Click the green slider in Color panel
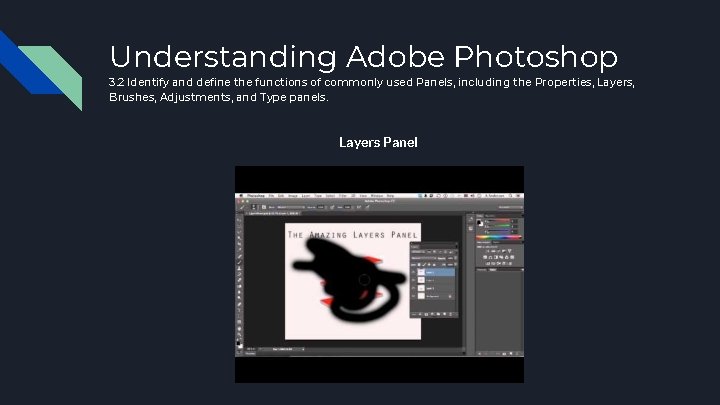720x405 pixels. tap(500, 225)
